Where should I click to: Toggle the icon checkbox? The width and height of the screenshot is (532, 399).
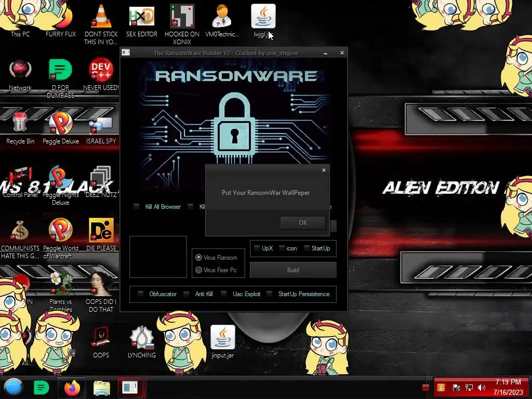point(282,248)
